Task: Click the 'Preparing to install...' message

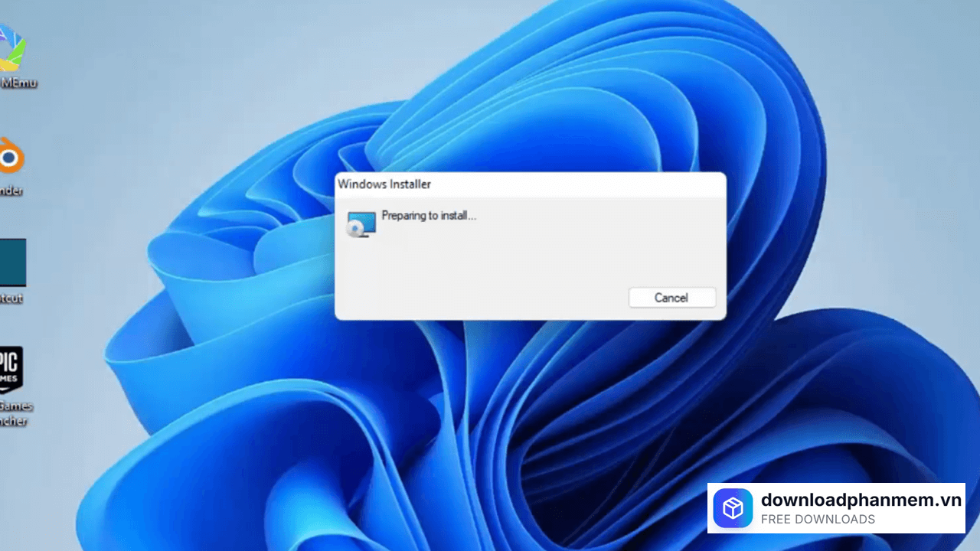Action: pos(429,216)
